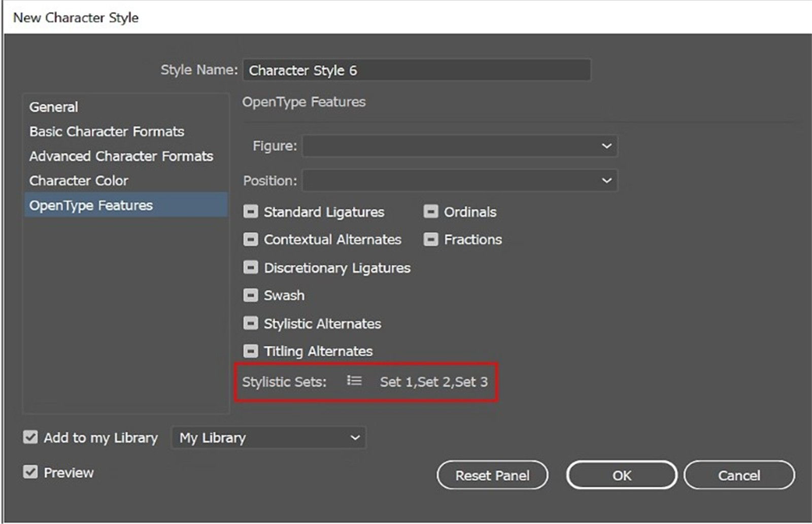Screen dimensions: 812x524
Task: Toggle the Contextual Alternates checkbox
Action: click(251, 239)
